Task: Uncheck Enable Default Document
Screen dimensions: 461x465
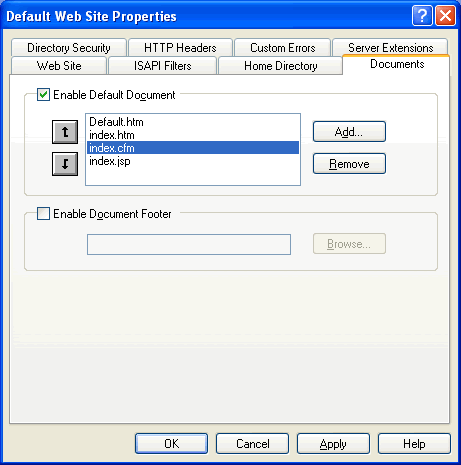Action: (43, 95)
